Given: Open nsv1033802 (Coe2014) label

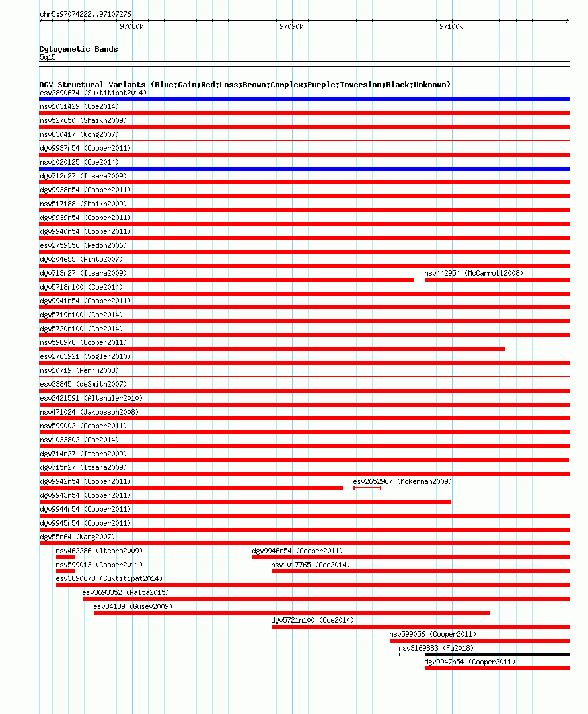Looking at the screenshot, I should (79, 440).
